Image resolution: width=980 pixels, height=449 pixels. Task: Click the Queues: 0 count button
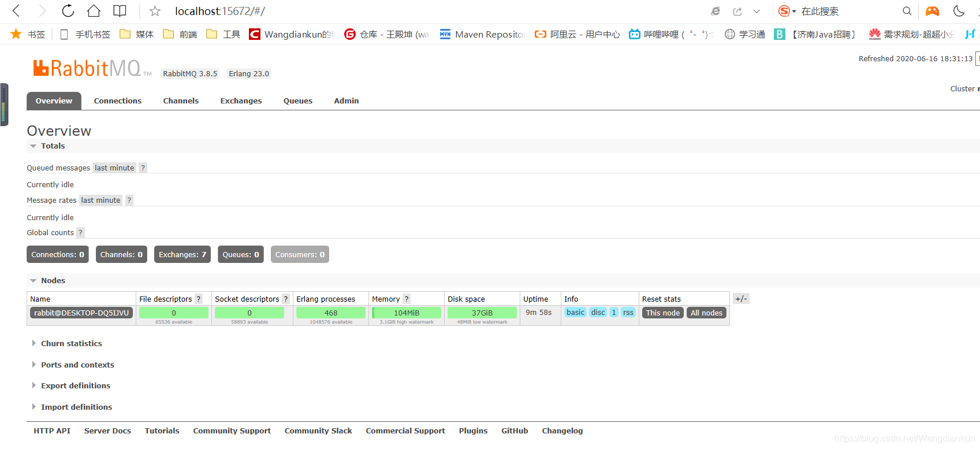point(241,254)
